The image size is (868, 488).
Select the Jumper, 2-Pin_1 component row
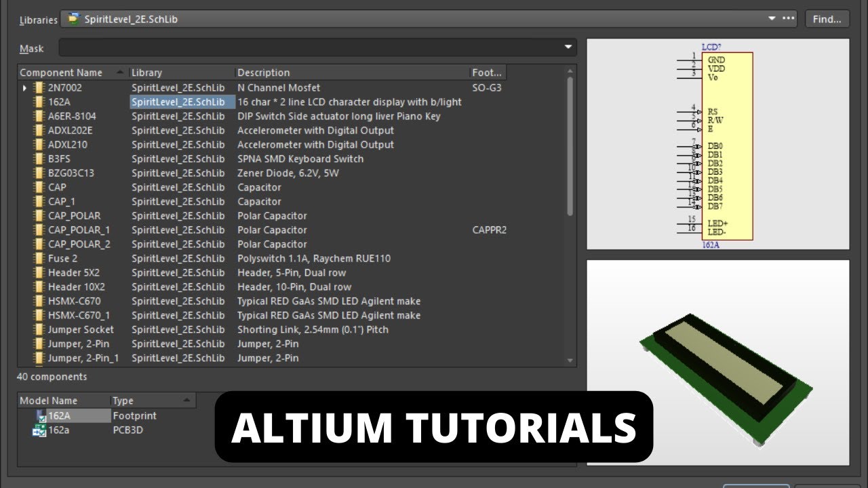pyautogui.click(x=292, y=358)
